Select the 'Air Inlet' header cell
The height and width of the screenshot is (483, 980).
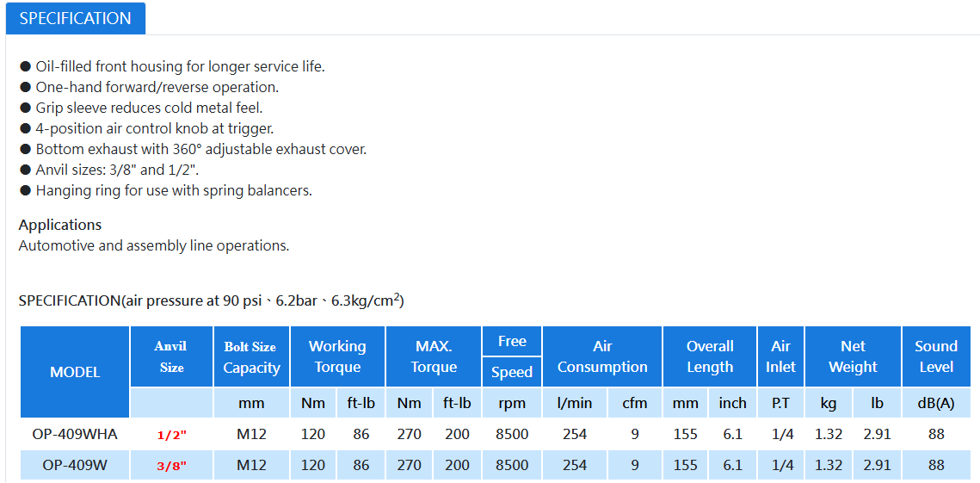tap(781, 356)
